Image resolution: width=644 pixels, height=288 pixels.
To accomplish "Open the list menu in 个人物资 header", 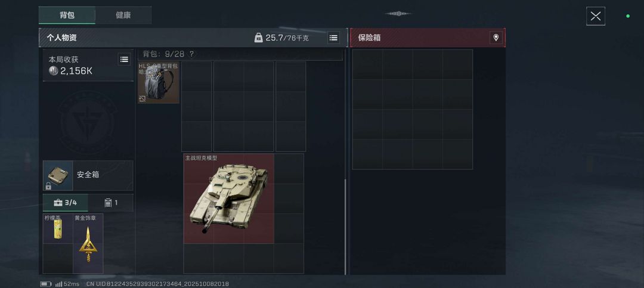I will click(333, 38).
